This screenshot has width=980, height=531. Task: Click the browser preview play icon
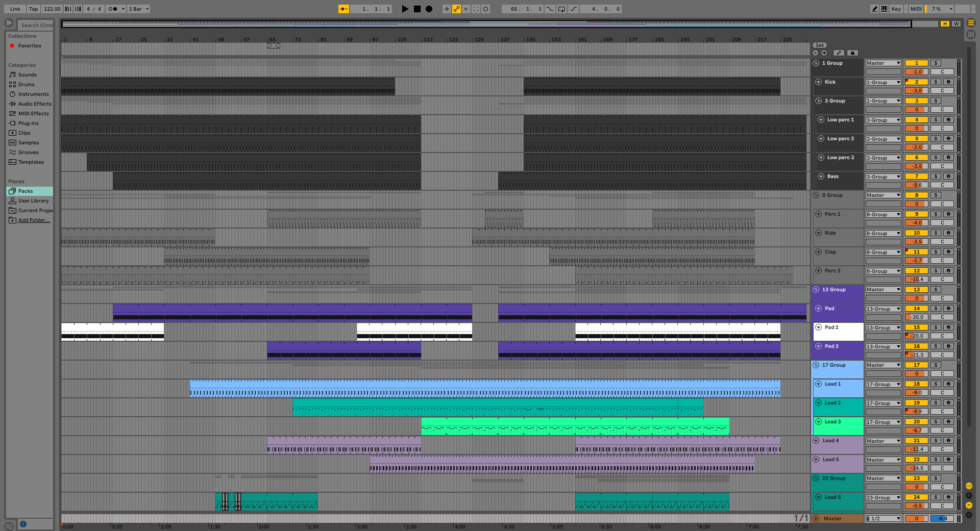point(9,23)
